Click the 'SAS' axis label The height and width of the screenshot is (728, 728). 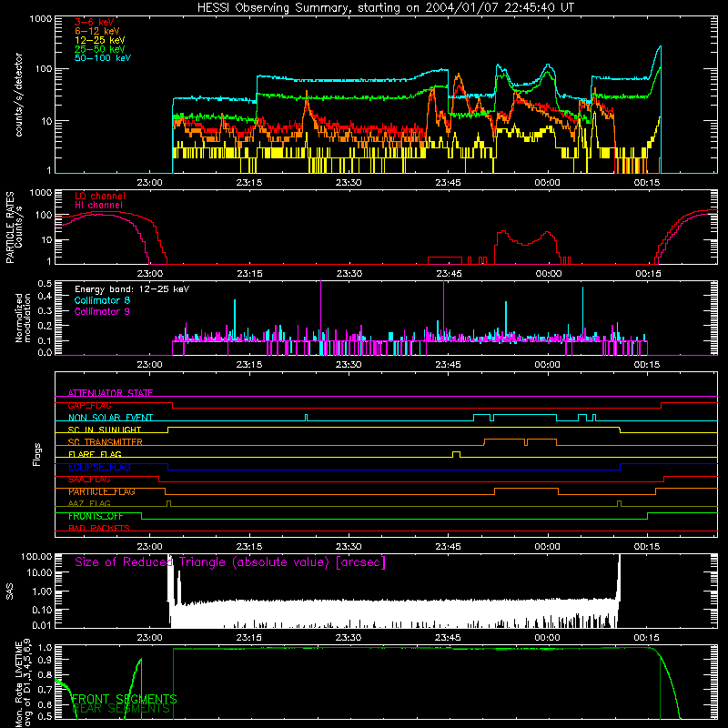(9, 591)
